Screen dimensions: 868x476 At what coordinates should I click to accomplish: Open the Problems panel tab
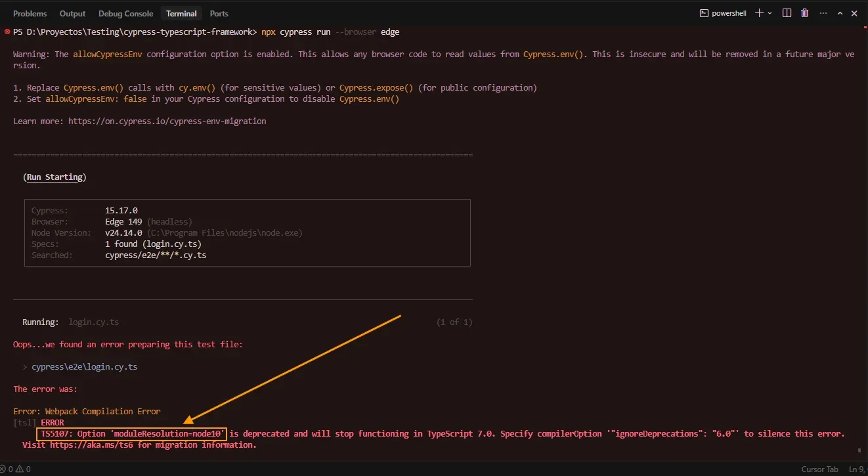click(x=30, y=13)
